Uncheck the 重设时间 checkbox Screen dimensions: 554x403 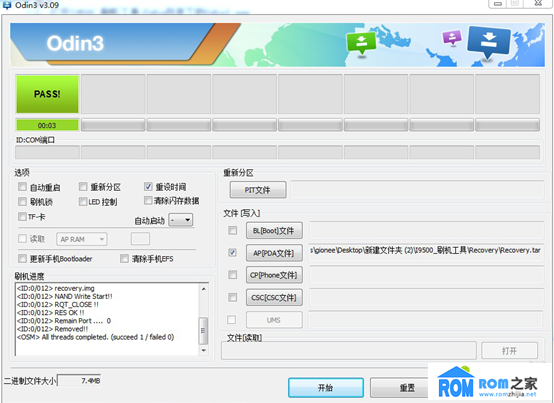pos(148,186)
